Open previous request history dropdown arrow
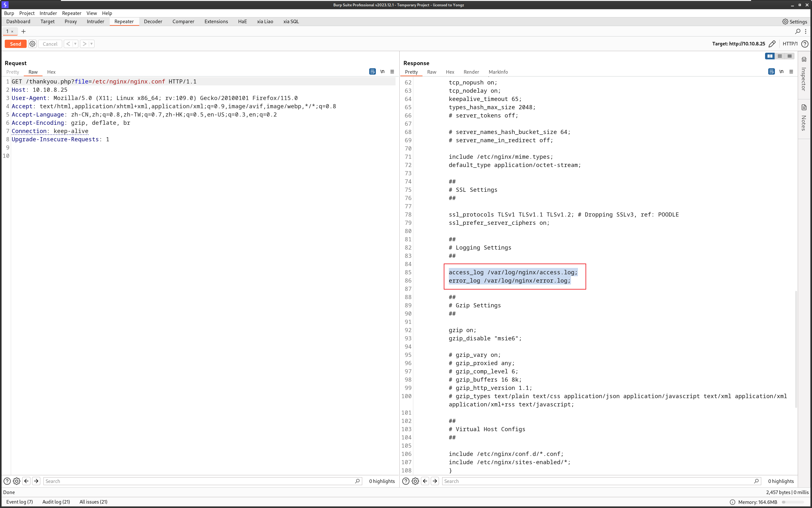812x508 pixels. 75,44
